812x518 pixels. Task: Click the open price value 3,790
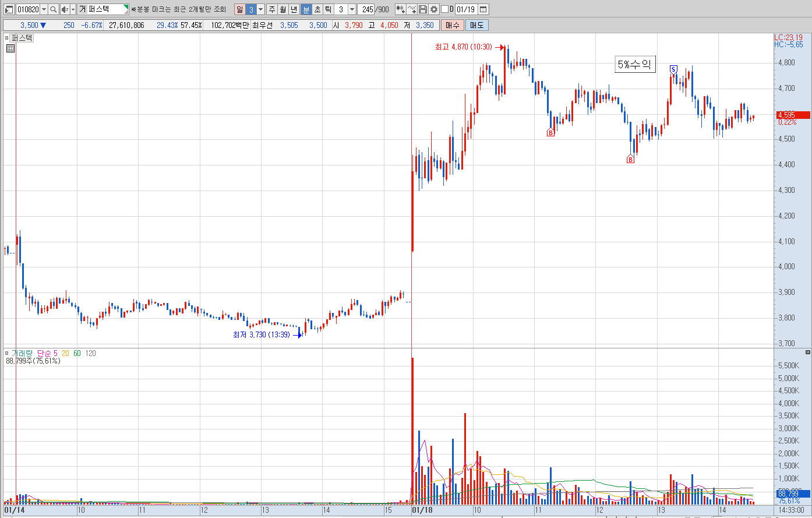pos(354,25)
